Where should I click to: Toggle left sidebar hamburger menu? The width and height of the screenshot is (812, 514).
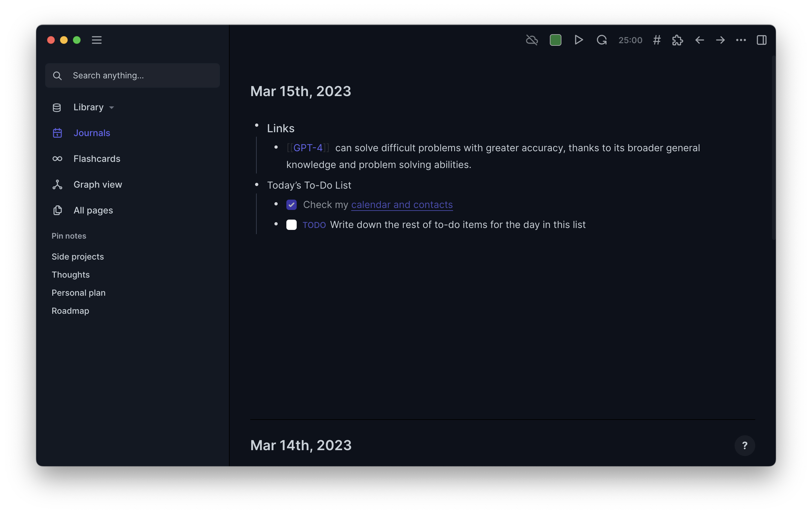point(97,40)
